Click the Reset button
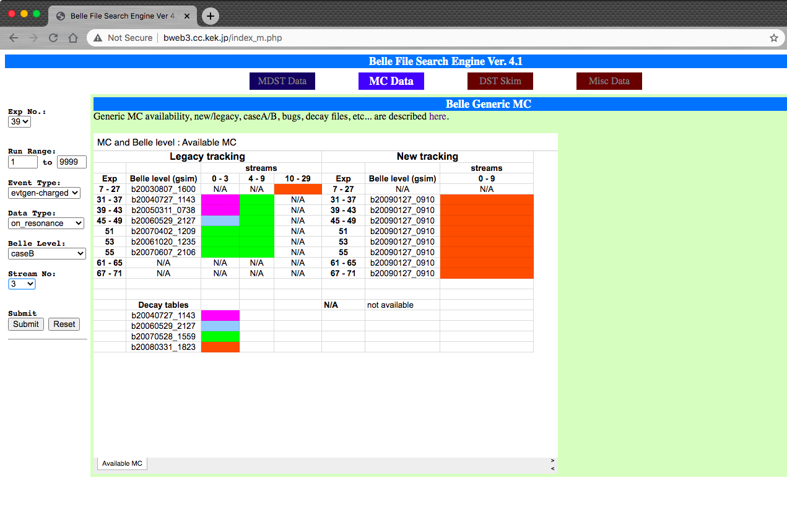The width and height of the screenshot is (787, 532). [x=64, y=324]
